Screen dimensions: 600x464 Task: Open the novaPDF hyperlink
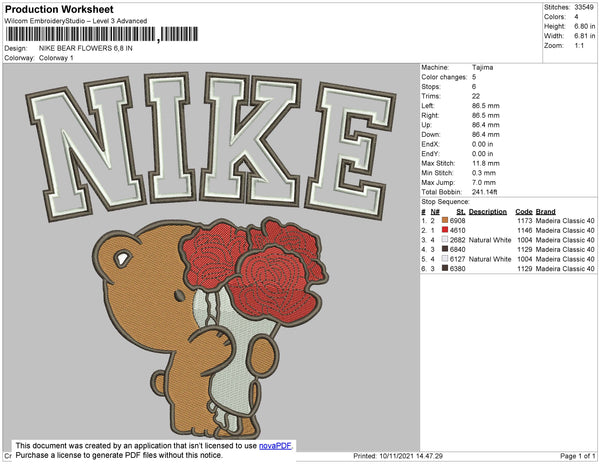tap(275, 446)
